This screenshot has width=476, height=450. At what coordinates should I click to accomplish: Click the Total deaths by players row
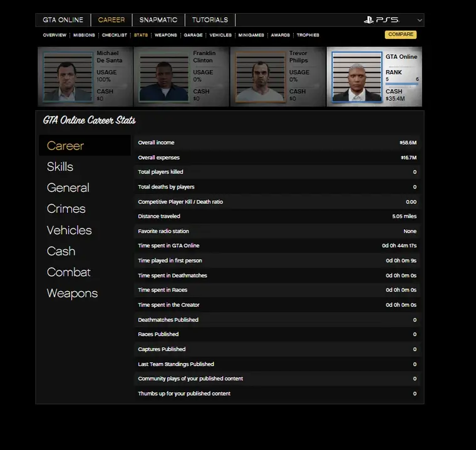pos(277,187)
